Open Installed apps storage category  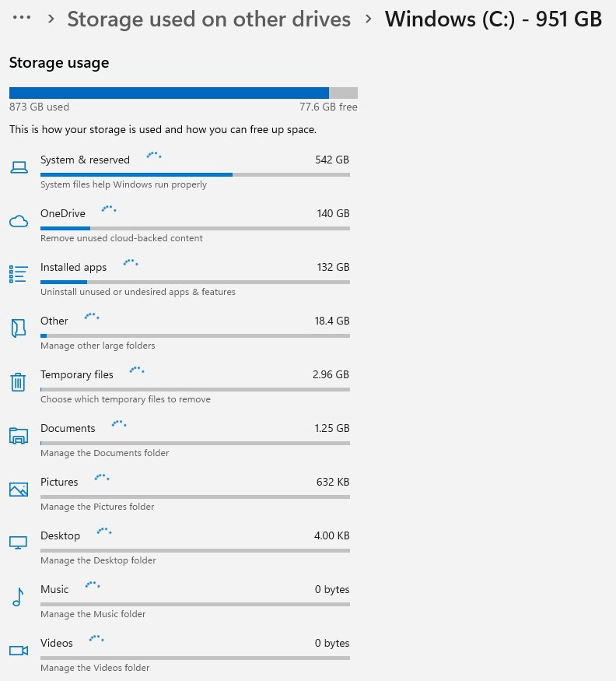[x=73, y=268]
